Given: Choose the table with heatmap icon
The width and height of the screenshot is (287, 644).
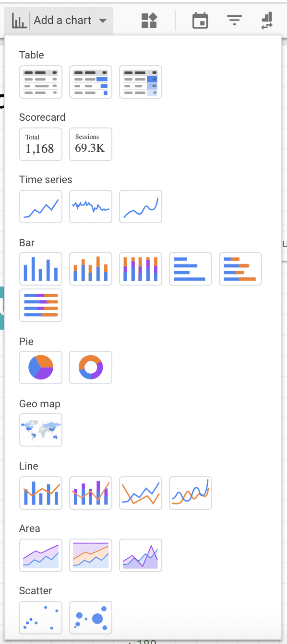Looking at the screenshot, I should pos(141,82).
